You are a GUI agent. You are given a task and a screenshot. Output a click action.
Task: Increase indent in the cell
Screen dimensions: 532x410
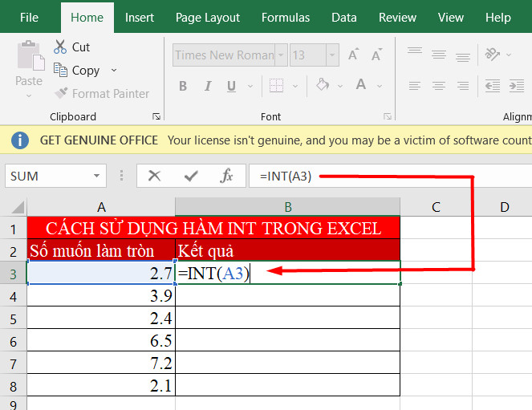coord(517,86)
